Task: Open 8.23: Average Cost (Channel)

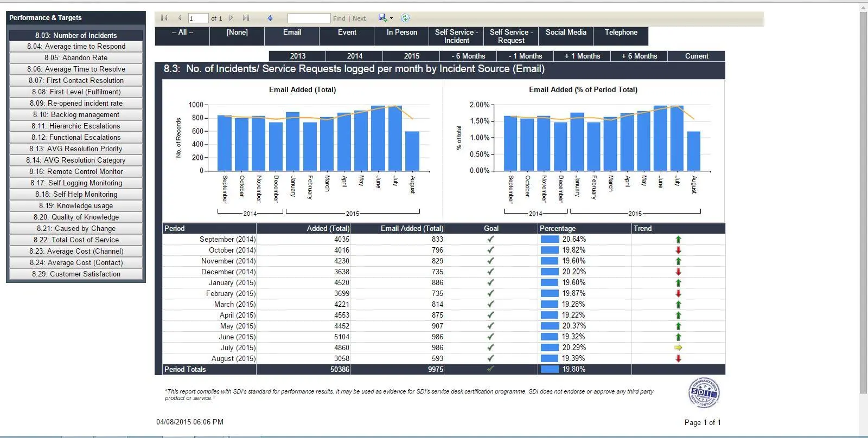Action: click(76, 252)
